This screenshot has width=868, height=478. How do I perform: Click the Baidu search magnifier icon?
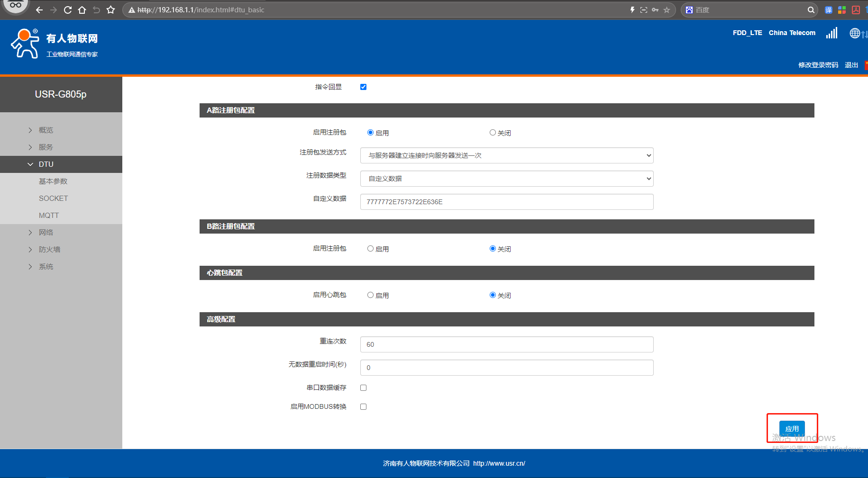tap(811, 10)
